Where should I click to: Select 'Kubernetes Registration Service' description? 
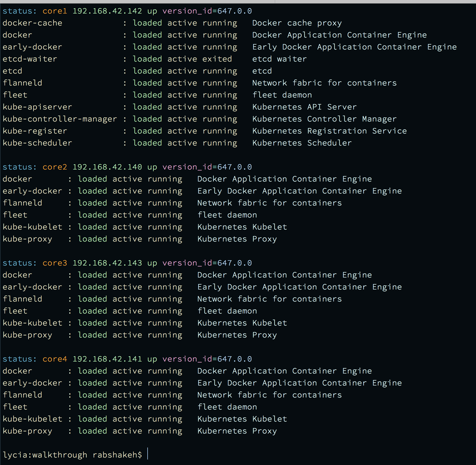point(329,131)
